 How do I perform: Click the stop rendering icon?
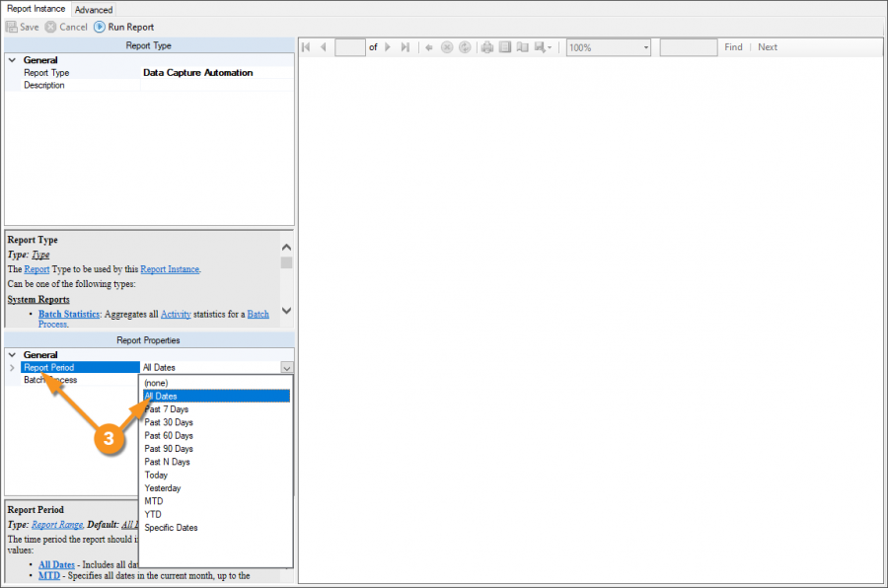click(x=447, y=47)
